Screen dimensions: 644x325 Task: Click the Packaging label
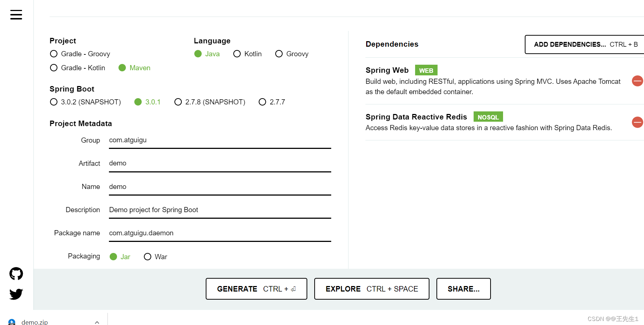(x=84, y=256)
